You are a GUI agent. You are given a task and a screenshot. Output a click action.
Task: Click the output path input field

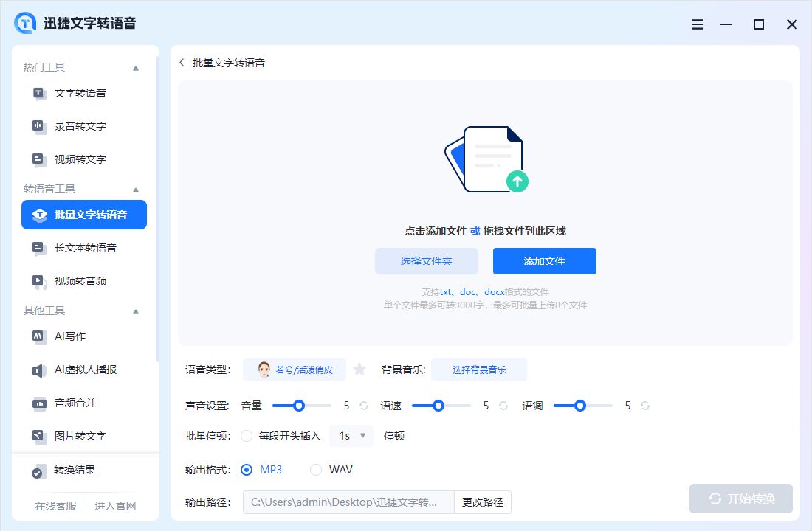[x=348, y=502]
